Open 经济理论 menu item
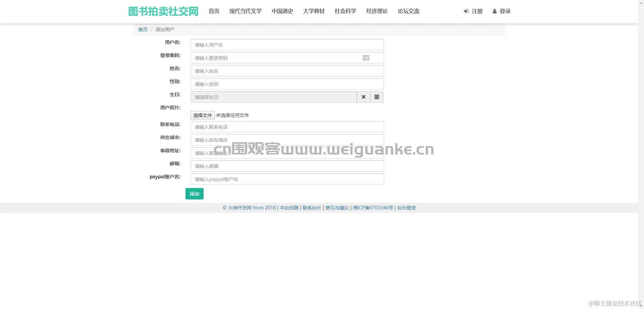This screenshot has width=644, height=309. point(377,11)
